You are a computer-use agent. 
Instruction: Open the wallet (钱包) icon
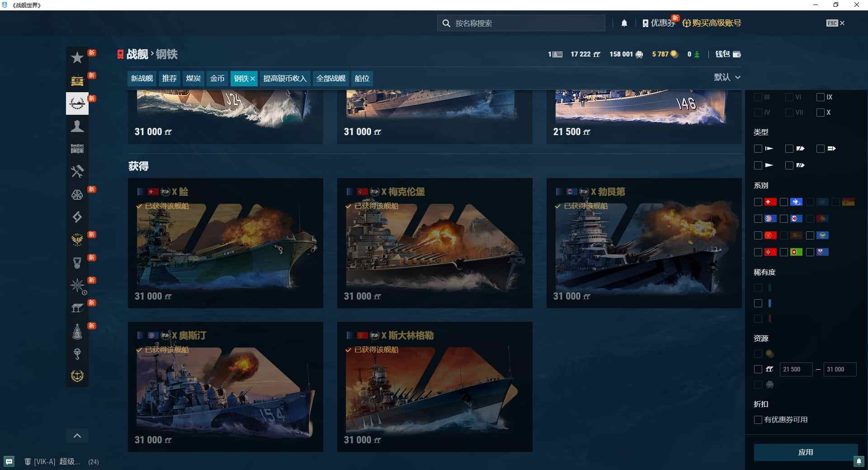(736, 54)
